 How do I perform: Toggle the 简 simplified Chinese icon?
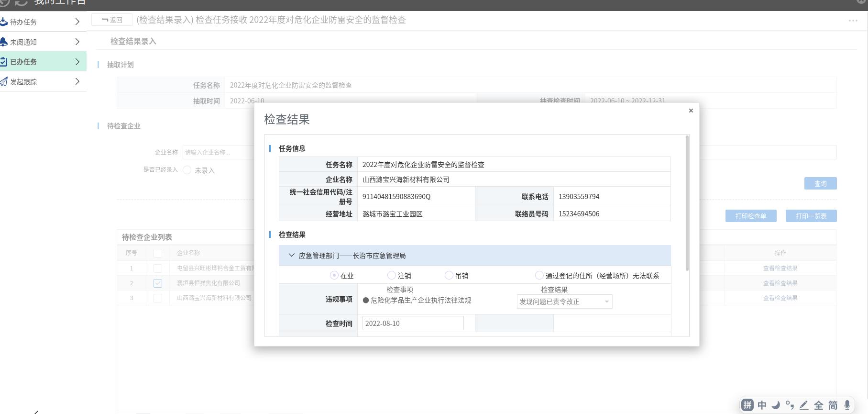tap(833, 405)
